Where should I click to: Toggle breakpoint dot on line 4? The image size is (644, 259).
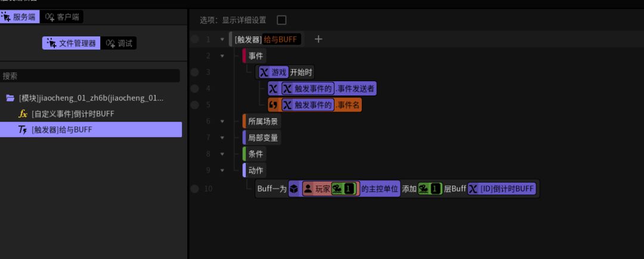[194, 88]
